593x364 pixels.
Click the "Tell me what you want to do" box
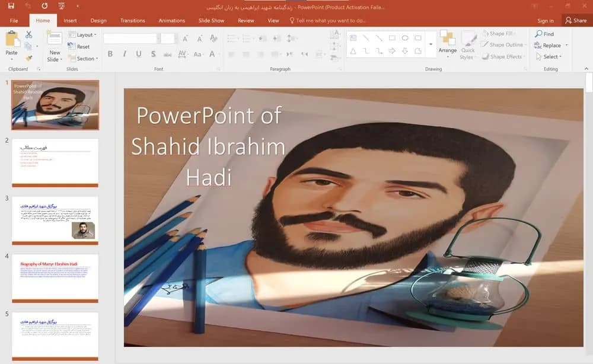tap(327, 21)
